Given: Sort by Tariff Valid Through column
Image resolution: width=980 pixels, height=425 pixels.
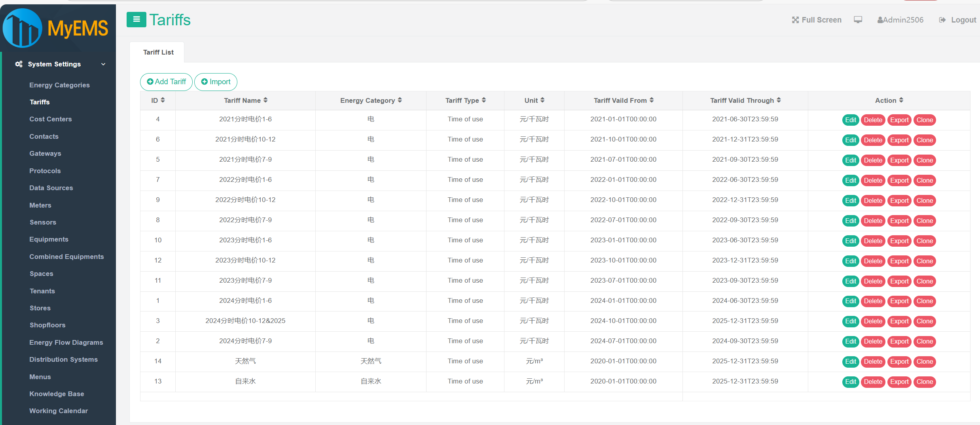Looking at the screenshot, I should pos(779,100).
